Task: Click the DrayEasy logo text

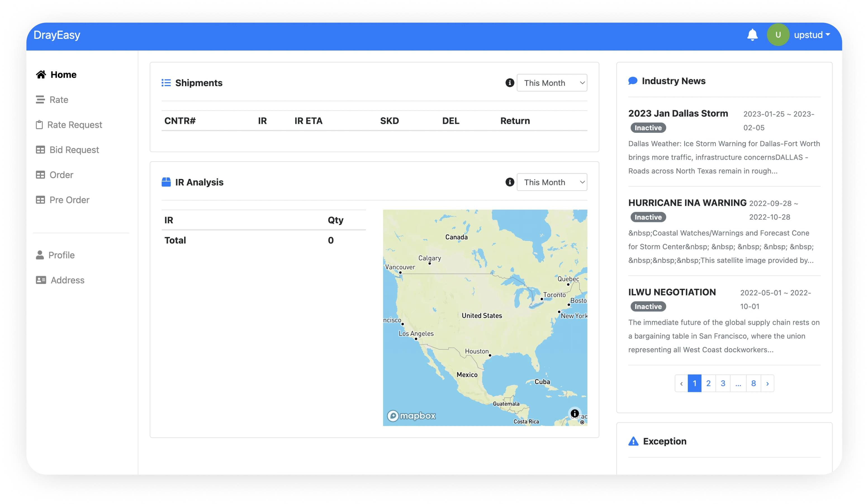Action: pyautogui.click(x=57, y=35)
